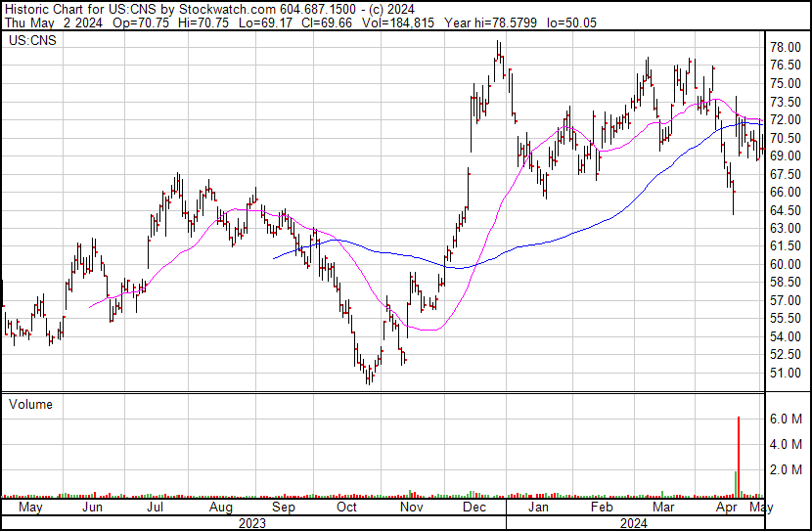Image resolution: width=812 pixels, height=531 pixels.
Task: Select the 51.00 price axis label
Action: 787,373
